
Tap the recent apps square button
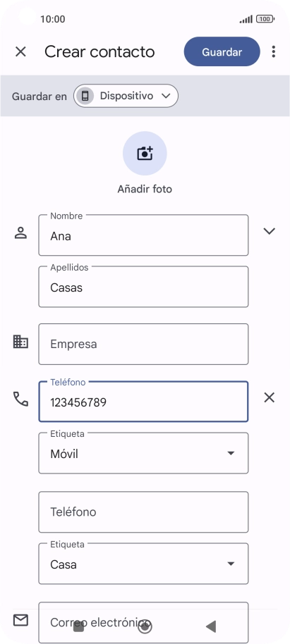tap(78, 627)
